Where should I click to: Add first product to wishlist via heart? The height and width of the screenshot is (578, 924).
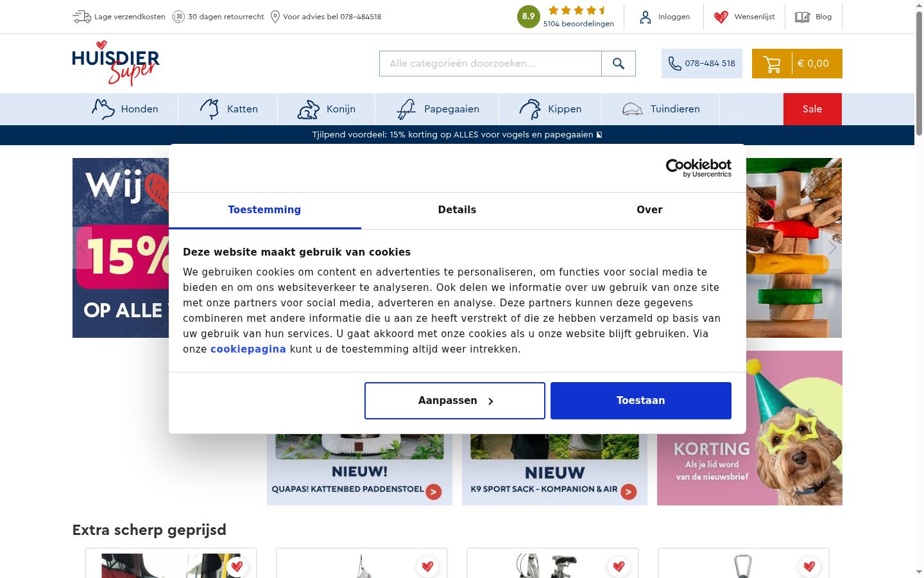(237, 566)
